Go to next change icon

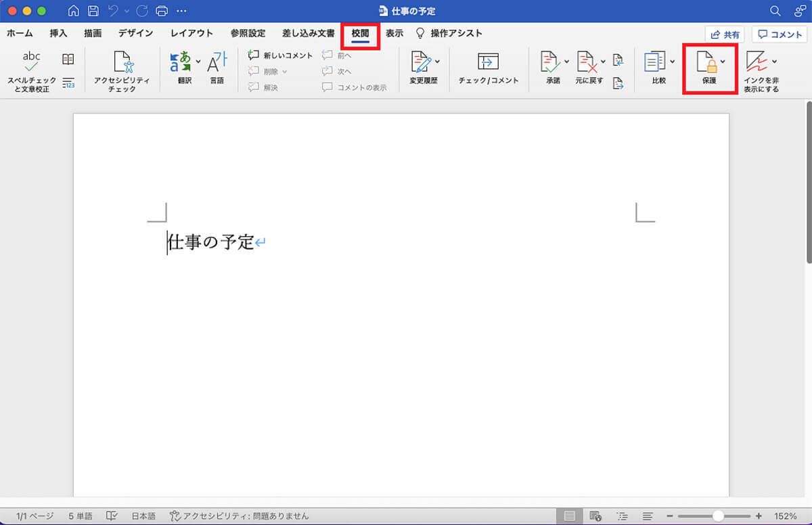tap(618, 83)
